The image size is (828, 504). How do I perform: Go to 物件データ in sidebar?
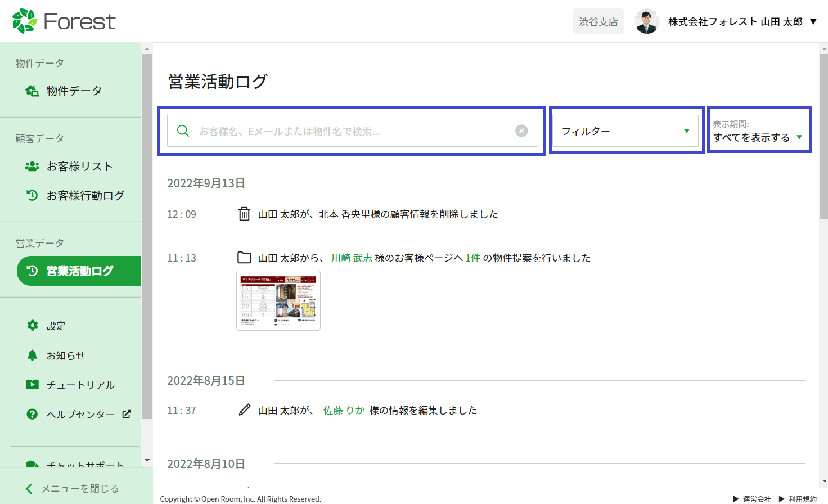(74, 91)
